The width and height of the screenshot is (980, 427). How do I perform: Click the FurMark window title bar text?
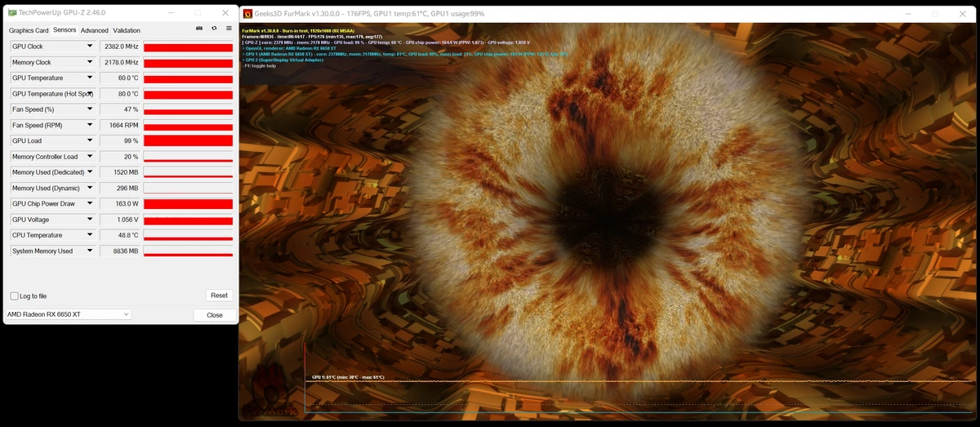coord(370,14)
